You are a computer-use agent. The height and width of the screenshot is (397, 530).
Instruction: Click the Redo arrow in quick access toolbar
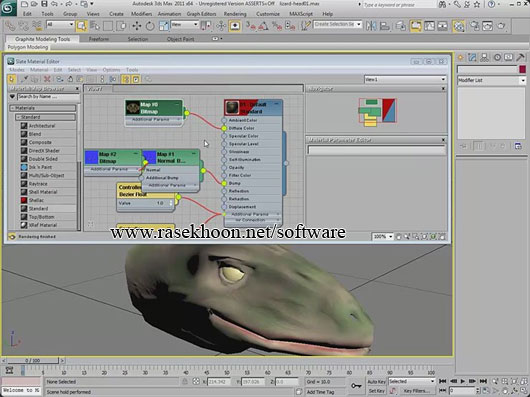tap(69, 4)
